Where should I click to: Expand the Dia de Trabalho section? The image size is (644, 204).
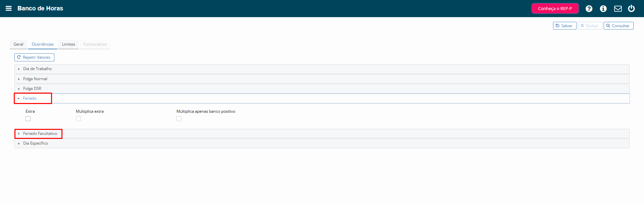pos(322,69)
